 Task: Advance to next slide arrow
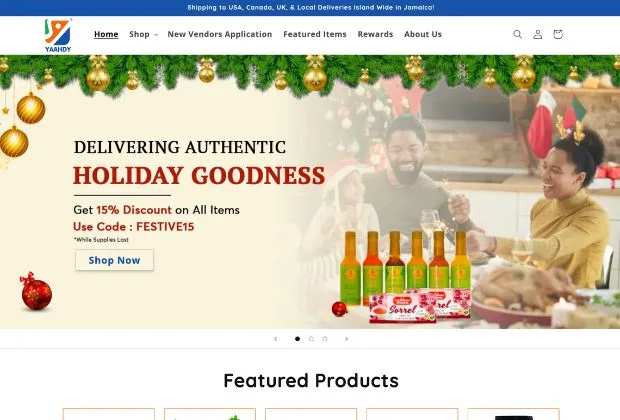coord(346,339)
